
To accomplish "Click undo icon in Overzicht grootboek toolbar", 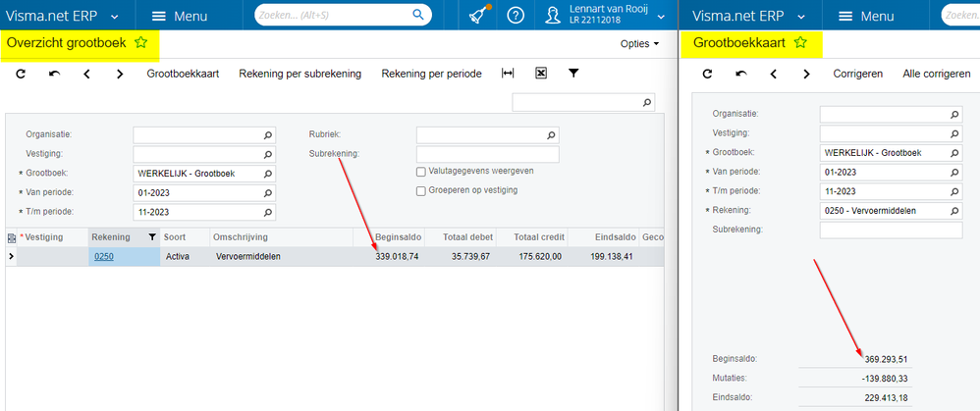I will [x=54, y=74].
